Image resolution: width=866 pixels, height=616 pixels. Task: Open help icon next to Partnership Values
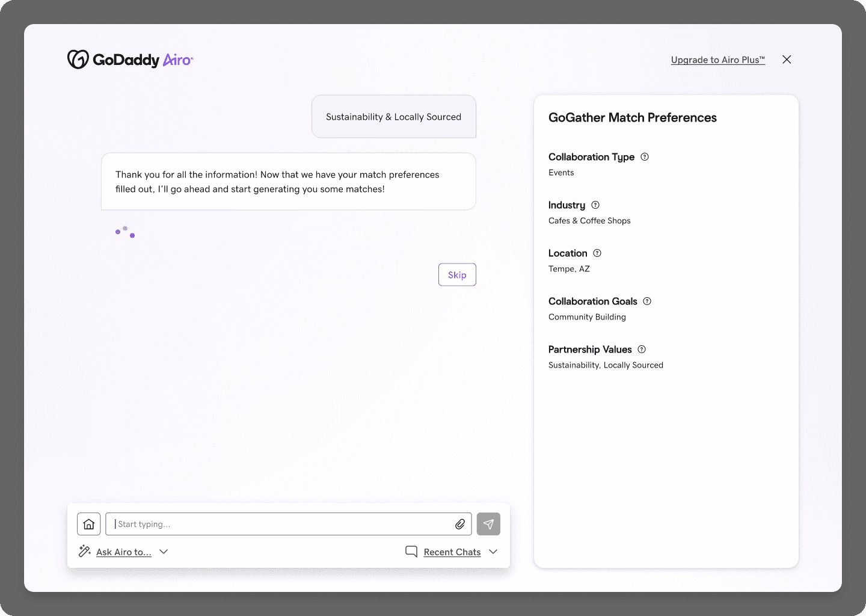click(642, 350)
